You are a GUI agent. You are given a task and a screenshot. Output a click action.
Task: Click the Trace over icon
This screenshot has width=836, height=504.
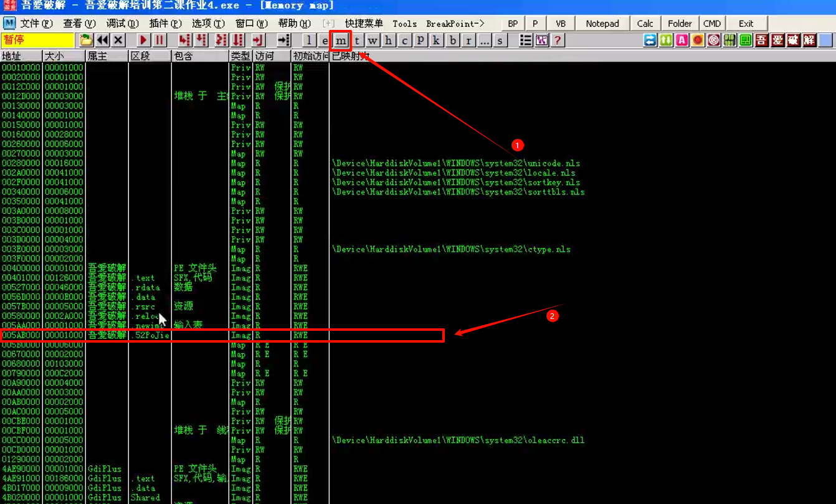coord(237,40)
